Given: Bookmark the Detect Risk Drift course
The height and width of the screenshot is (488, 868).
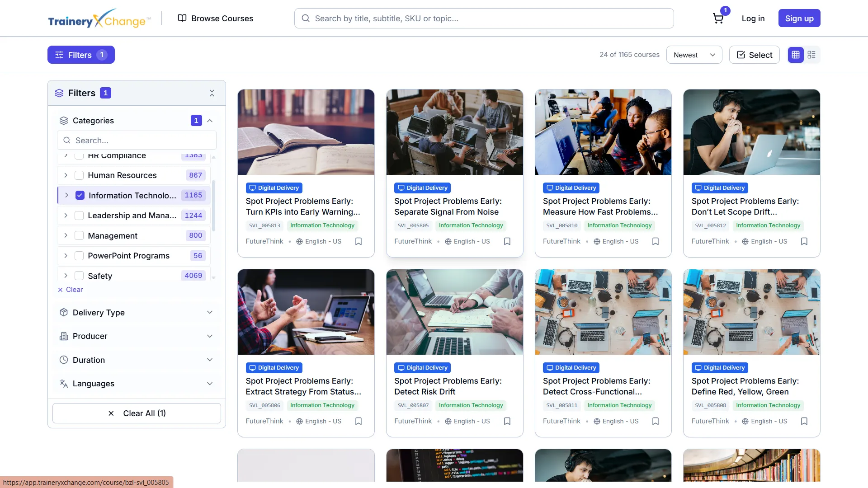Looking at the screenshot, I should tap(507, 421).
